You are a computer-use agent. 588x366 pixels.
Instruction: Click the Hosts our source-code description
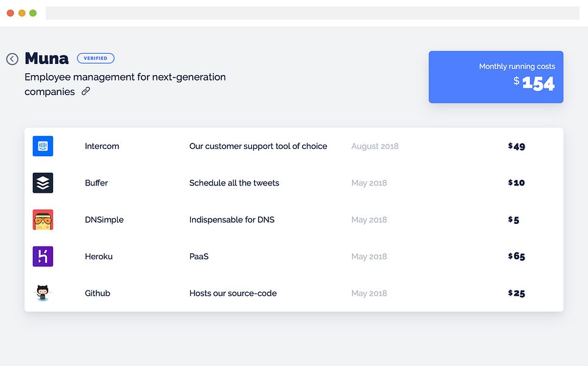(x=233, y=293)
